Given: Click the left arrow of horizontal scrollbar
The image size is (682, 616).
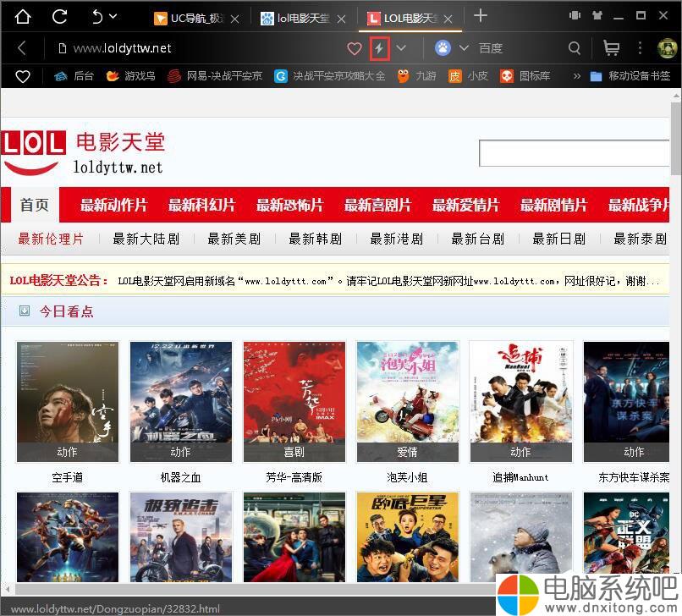Looking at the screenshot, I should point(8,590).
